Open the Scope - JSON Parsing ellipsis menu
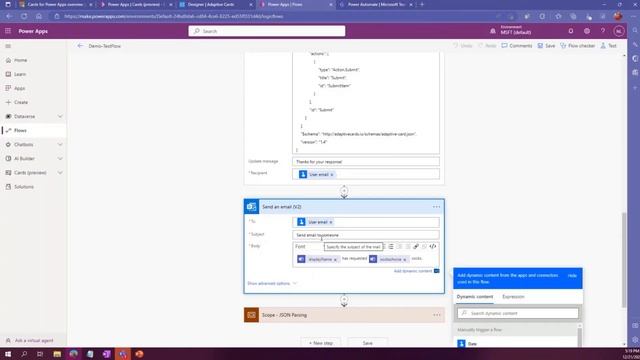Image resolution: width=640 pixels, height=360 pixels. (x=437, y=315)
